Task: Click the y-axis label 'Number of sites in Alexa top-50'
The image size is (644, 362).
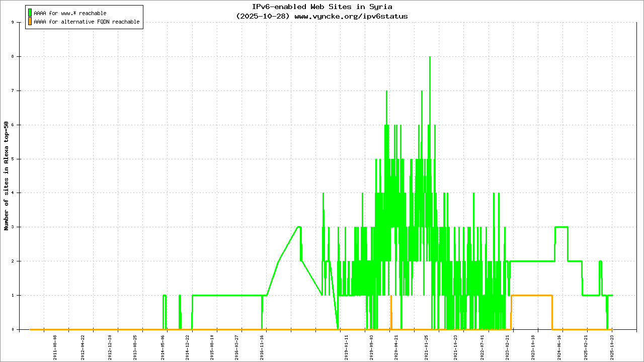Action: point(6,176)
